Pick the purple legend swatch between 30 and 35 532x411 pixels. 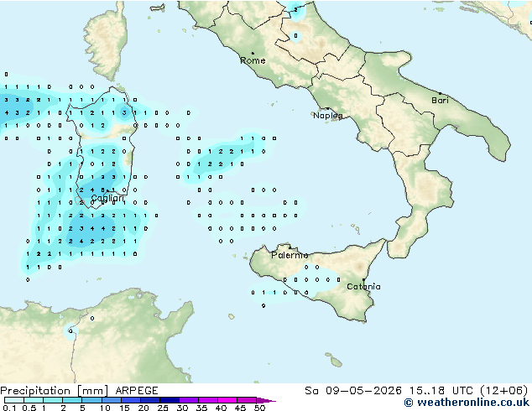click(188, 400)
